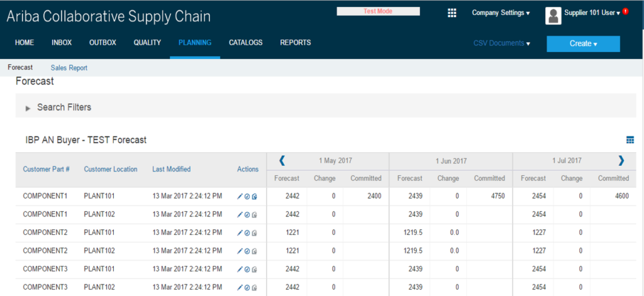Click the 1 Jun 2017 period header
Image resolution: width=644 pixels, height=296 pixels.
(x=451, y=161)
